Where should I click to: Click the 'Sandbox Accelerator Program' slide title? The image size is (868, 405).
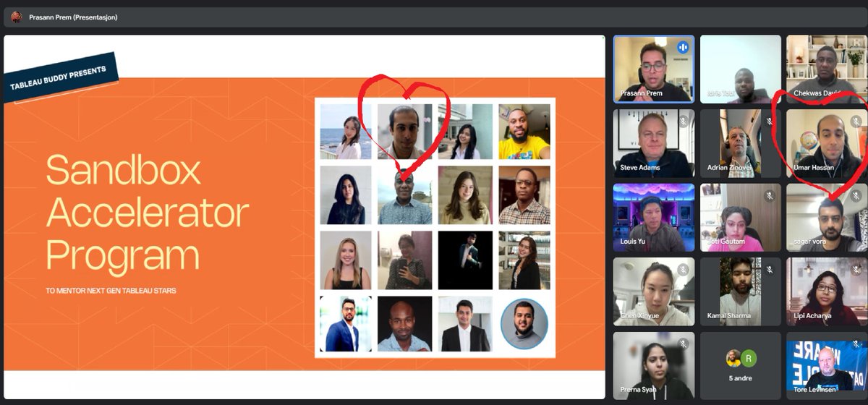pos(147,213)
